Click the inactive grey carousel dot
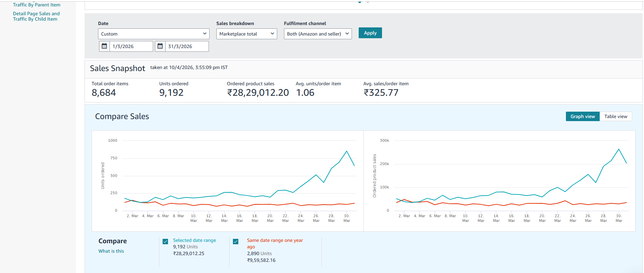 [368, 2]
